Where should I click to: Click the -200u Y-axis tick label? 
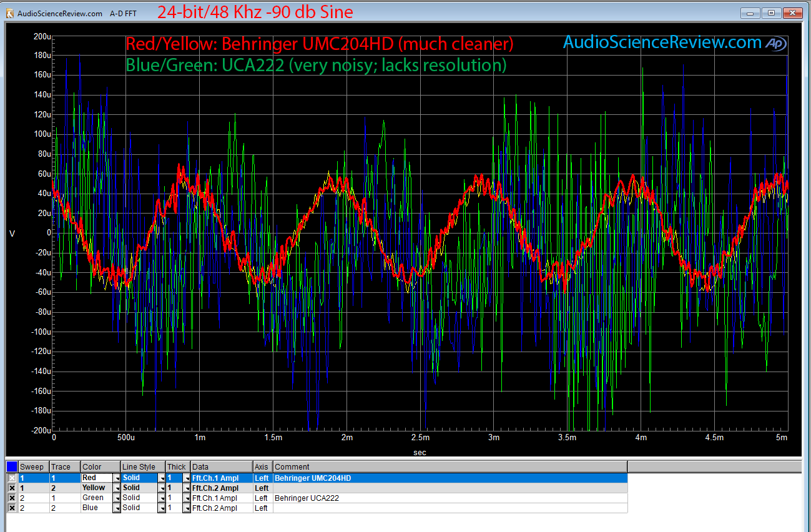click(x=41, y=431)
